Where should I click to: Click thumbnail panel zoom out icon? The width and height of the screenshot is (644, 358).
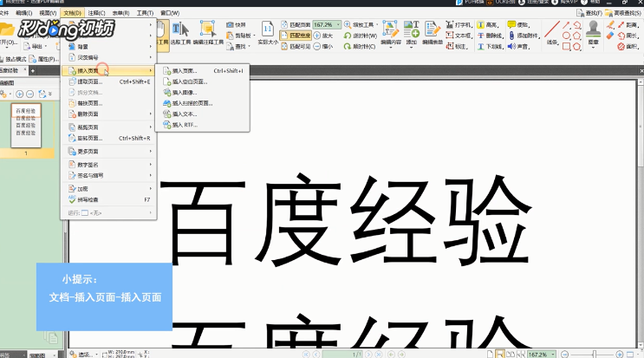[x=29, y=94]
